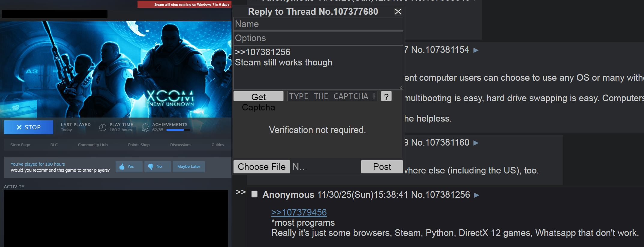Click the achievements progress bar
The image size is (644, 247).
[x=178, y=130]
